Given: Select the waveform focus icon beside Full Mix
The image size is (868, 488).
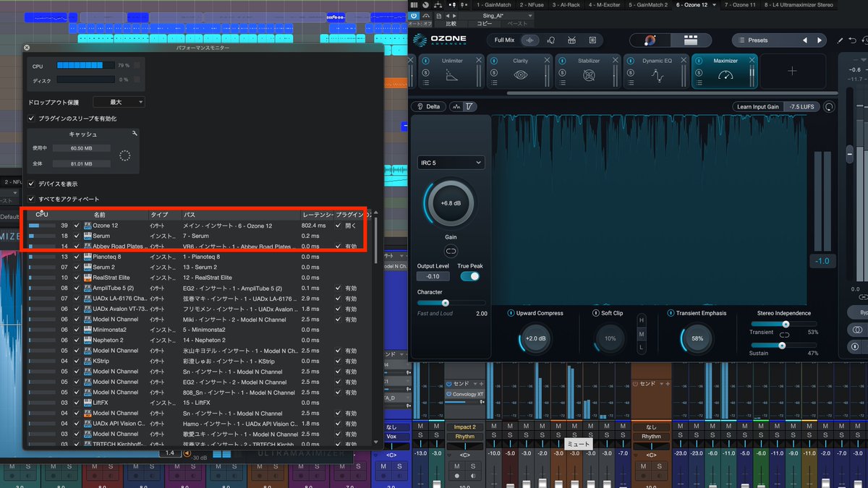Looking at the screenshot, I should tap(531, 40).
